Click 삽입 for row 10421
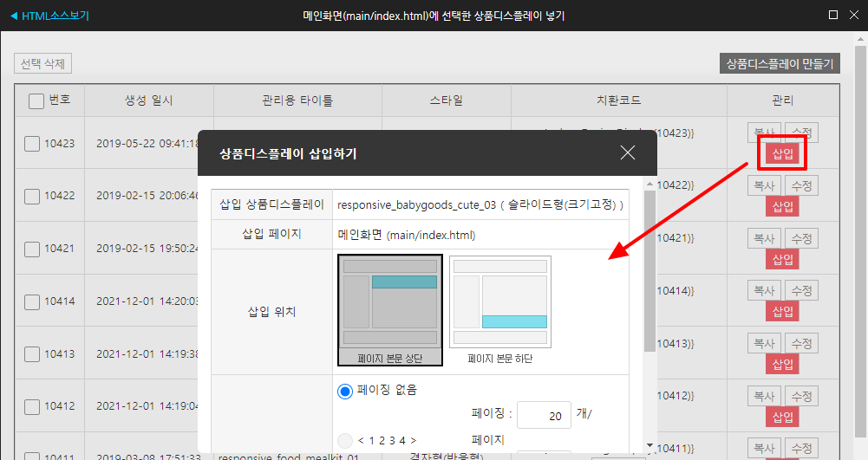 click(x=782, y=259)
